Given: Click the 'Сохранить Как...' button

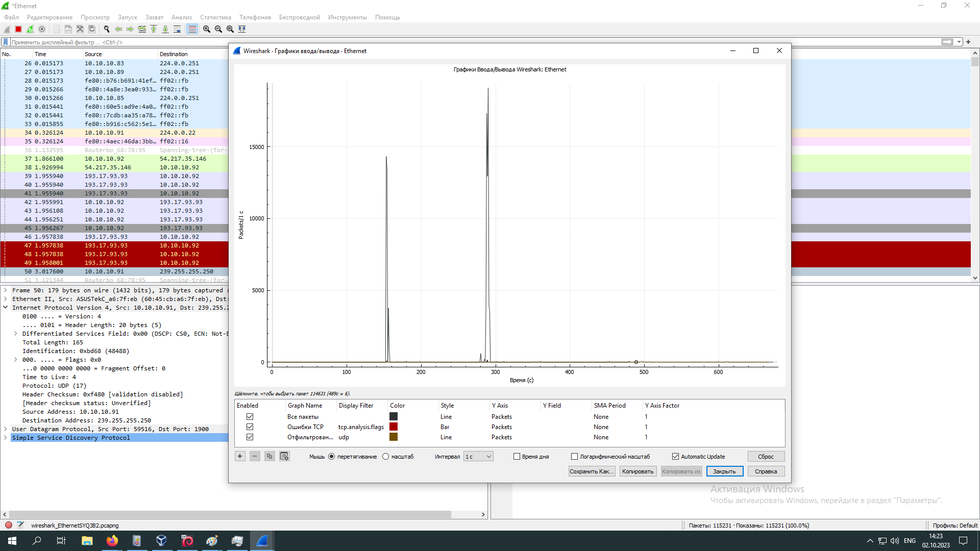Looking at the screenshot, I should (592, 471).
